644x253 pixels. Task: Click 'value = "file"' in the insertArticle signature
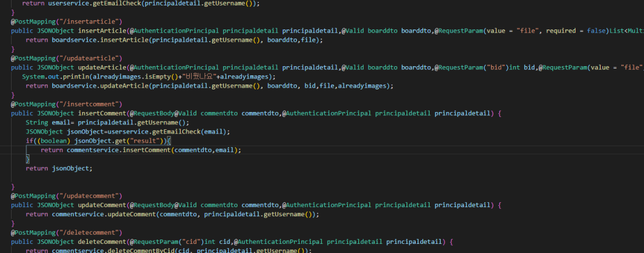(512, 31)
